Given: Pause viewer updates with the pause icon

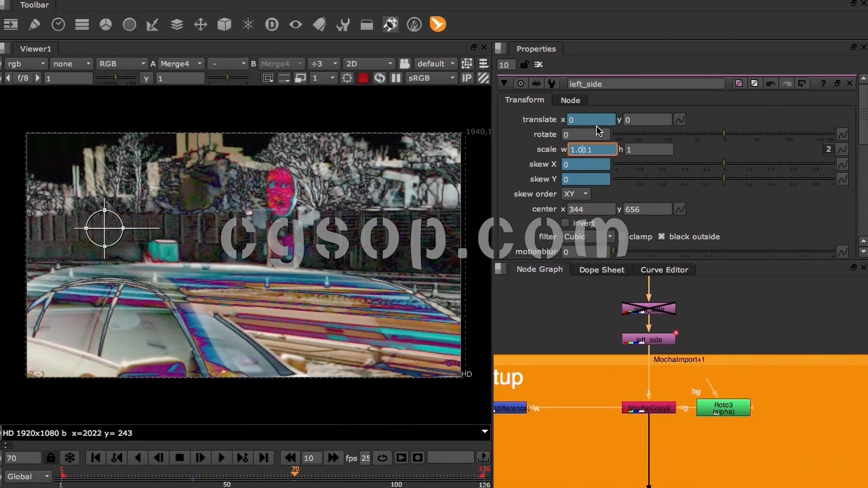Looking at the screenshot, I should [x=396, y=79].
